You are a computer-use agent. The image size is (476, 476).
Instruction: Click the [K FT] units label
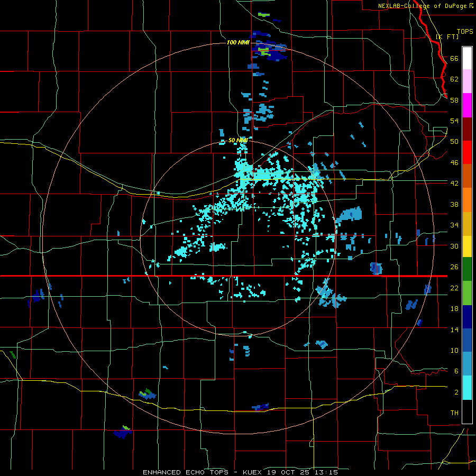click(447, 36)
